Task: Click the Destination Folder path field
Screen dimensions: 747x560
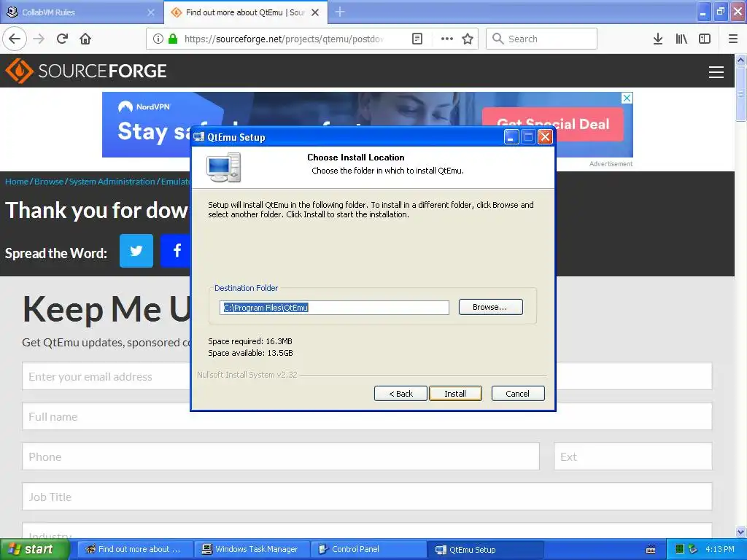Action: point(334,308)
